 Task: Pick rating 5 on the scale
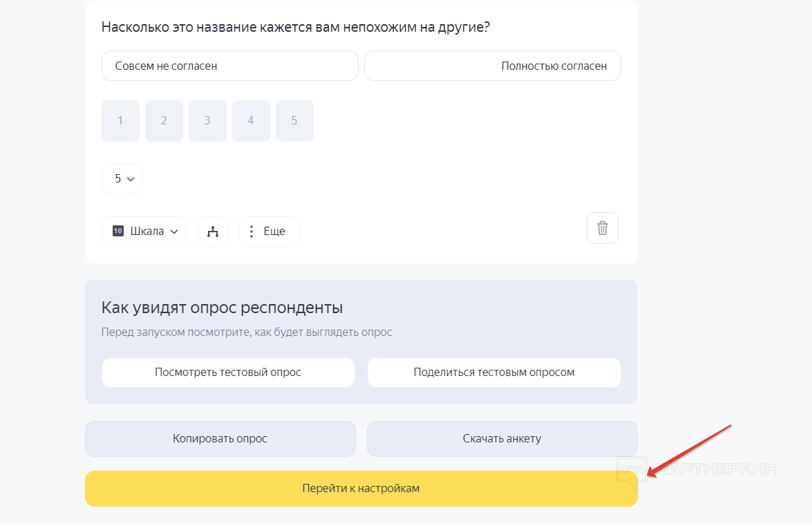(x=294, y=121)
